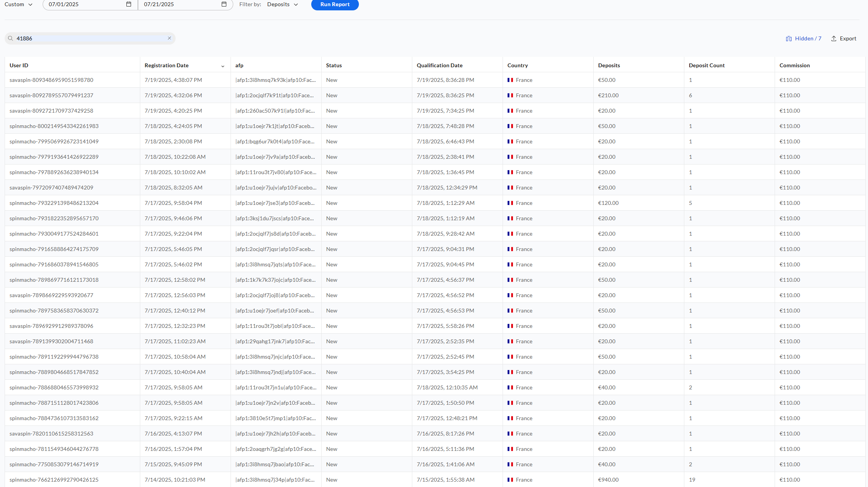The image size is (868, 487).
Task: Click qualification date 7/18/2025, 12:34:29 PM
Action: point(447,188)
